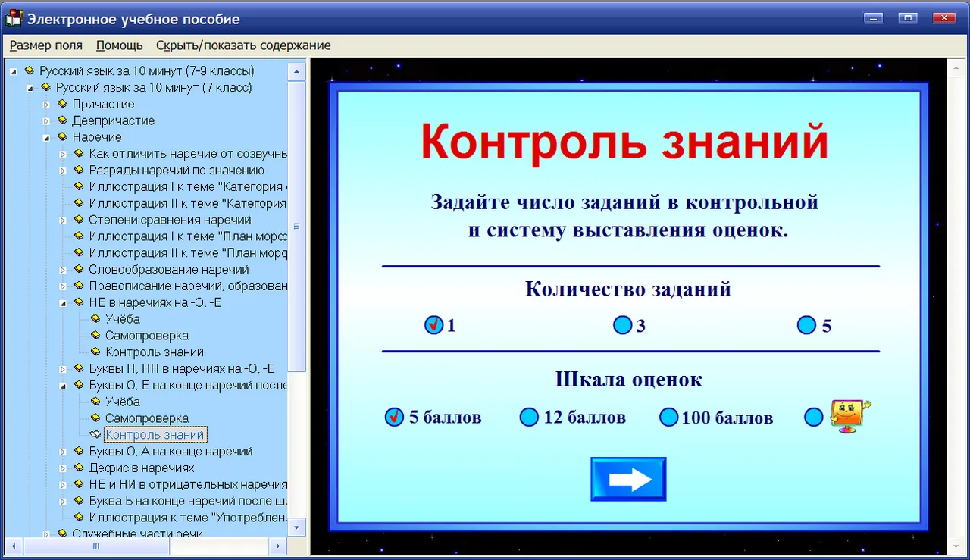The image size is (970, 560).
Task: Collapse НЕ в наречиях на -О, -Е node
Action: click(x=63, y=302)
